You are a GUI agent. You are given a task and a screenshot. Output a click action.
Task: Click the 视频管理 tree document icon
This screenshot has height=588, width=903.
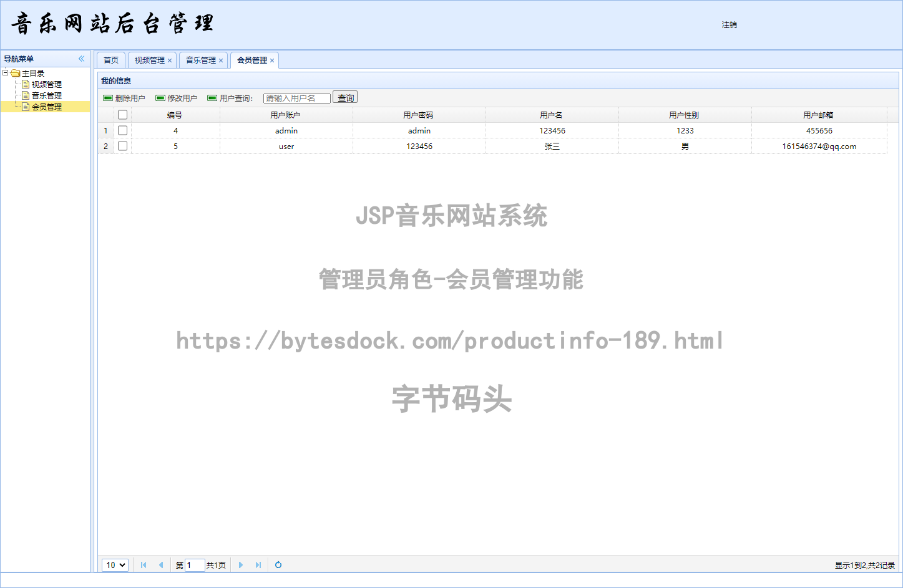[26, 84]
